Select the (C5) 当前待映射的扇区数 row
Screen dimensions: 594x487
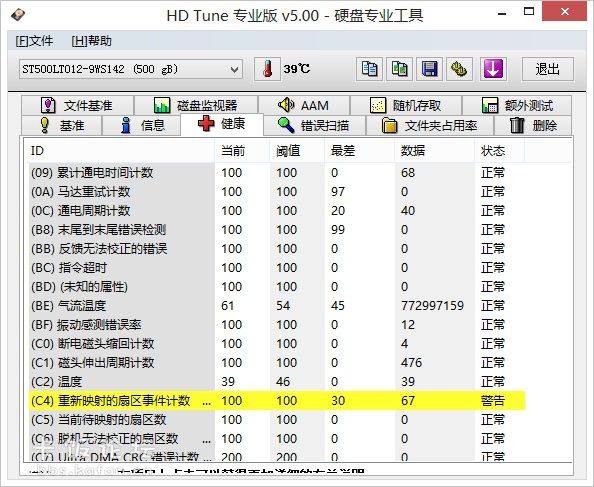click(277, 420)
